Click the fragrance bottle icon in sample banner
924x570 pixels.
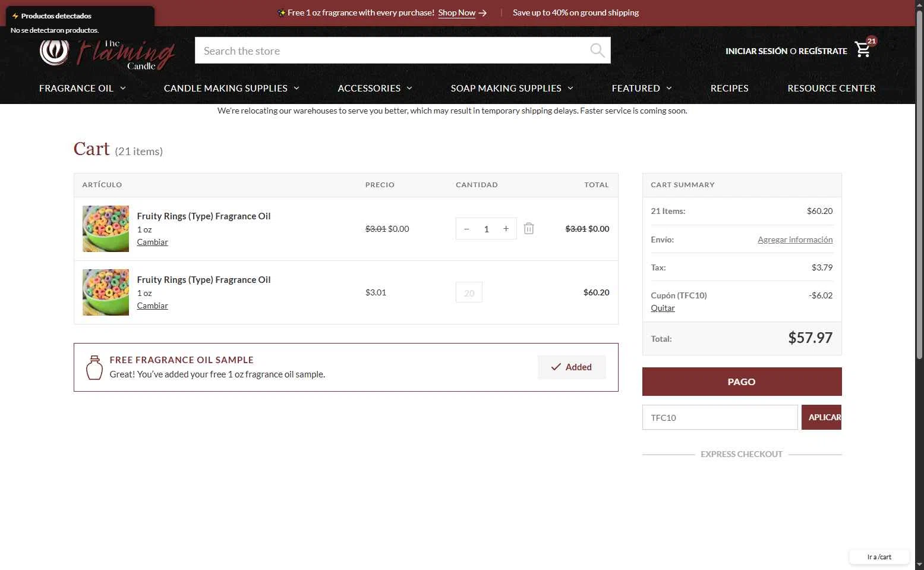point(94,367)
